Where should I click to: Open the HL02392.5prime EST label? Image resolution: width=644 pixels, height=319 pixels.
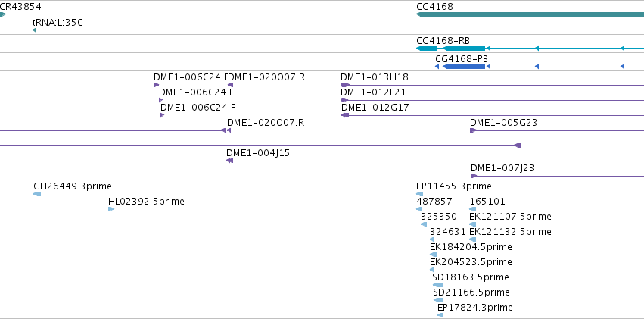tap(146, 202)
